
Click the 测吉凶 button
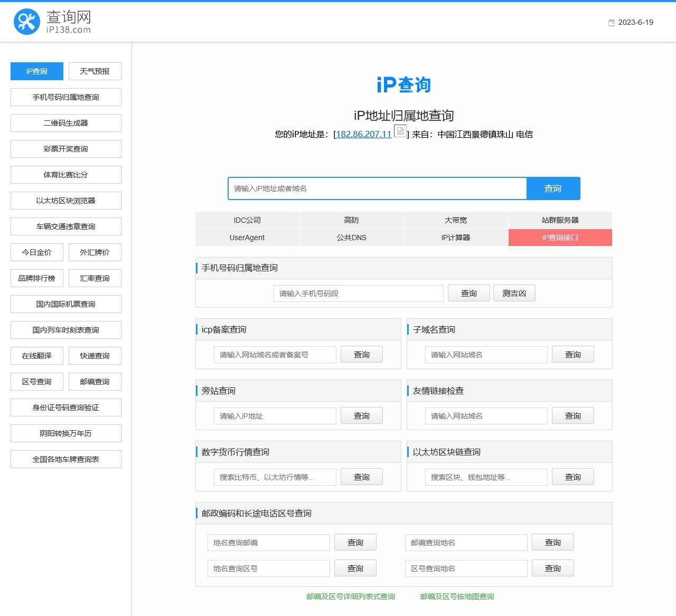(514, 293)
